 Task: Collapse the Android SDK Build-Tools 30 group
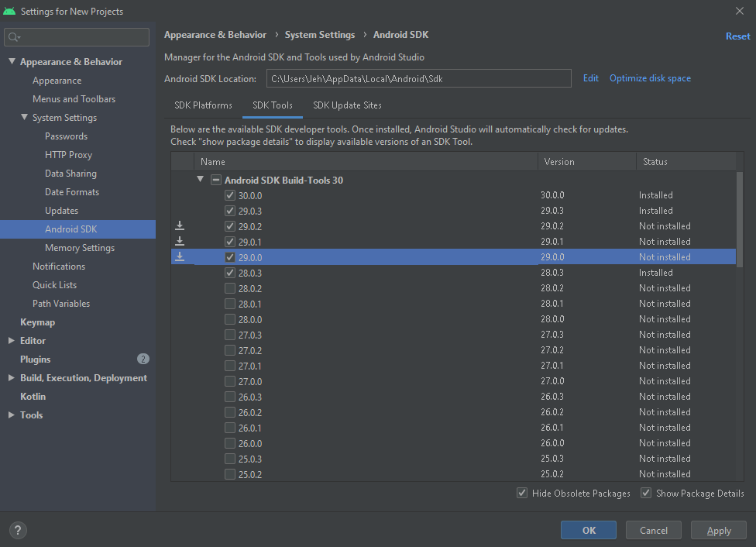201,179
